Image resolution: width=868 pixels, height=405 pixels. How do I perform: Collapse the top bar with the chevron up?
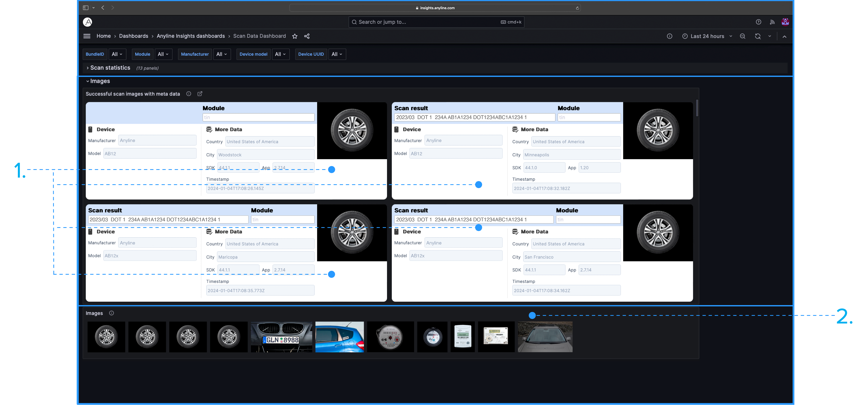click(x=785, y=37)
